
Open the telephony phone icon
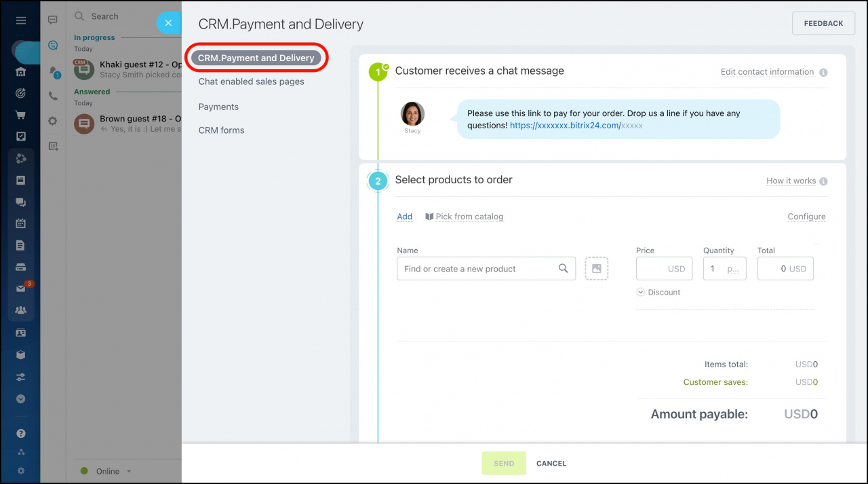click(53, 96)
